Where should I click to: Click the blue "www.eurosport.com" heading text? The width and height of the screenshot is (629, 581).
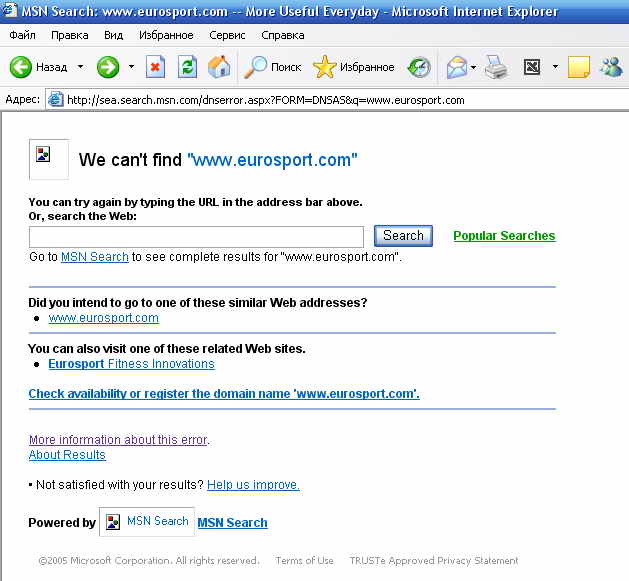[x=272, y=160]
